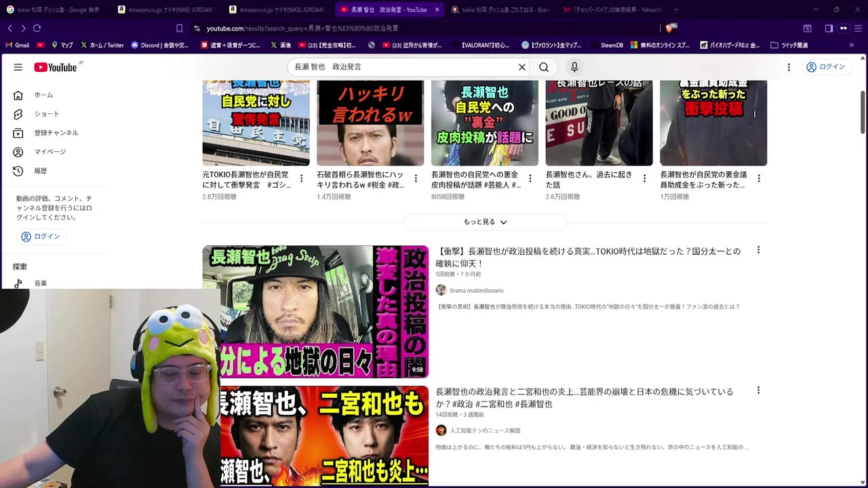The height and width of the screenshot is (488, 868).
Task: Open channel 人工知能テンのニュース解説
Action: [x=485, y=431]
